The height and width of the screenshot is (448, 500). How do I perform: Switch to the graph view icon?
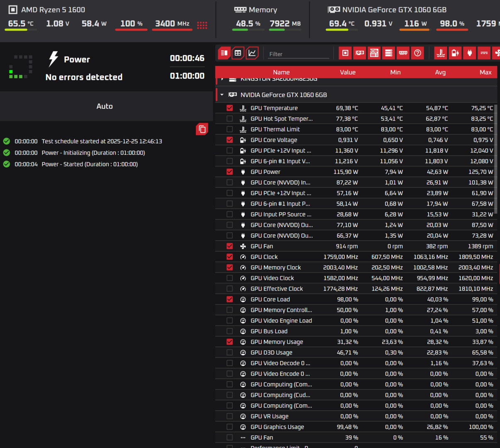pos(252,53)
